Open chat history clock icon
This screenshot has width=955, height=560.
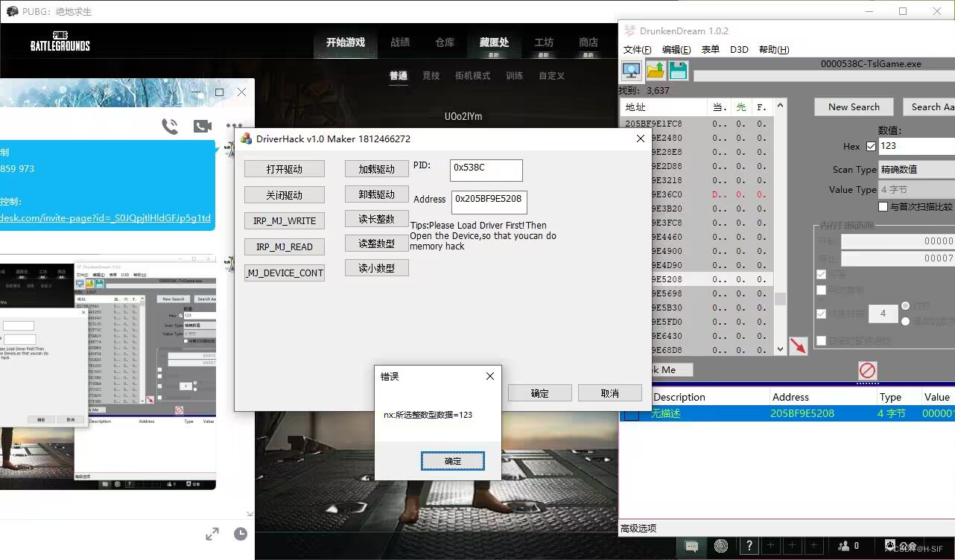tap(240, 534)
